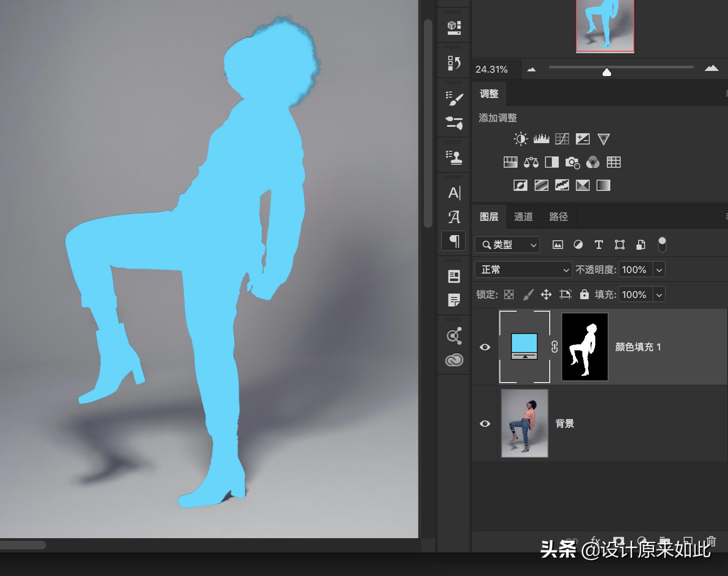Screen dimensions: 728x576
Task: Open the 不透明度 opacity dropdown
Action: coord(658,270)
